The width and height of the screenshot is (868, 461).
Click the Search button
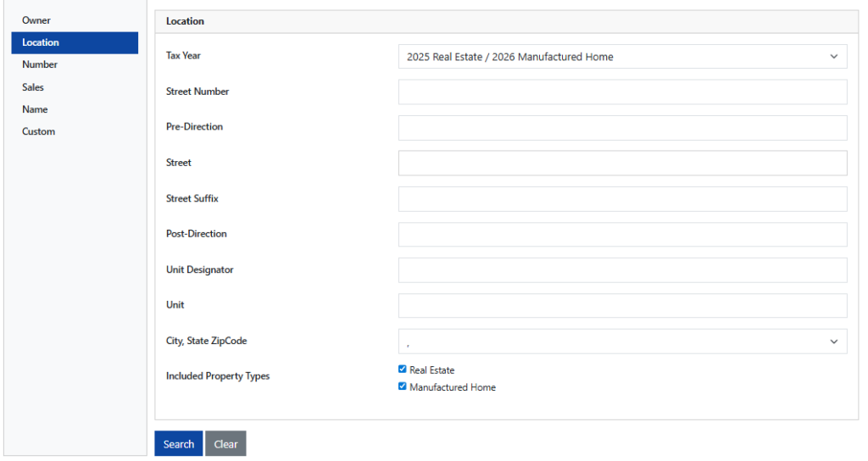click(178, 444)
